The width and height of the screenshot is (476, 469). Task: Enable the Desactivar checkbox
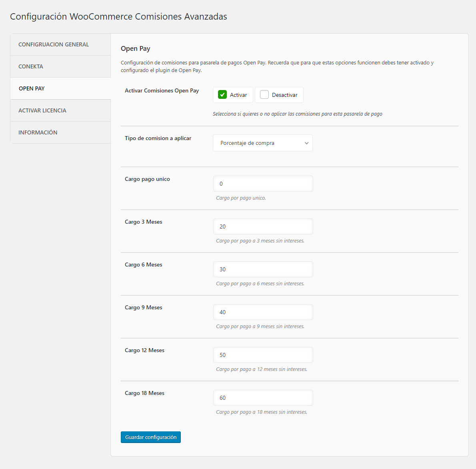pyautogui.click(x=264, y=95)
